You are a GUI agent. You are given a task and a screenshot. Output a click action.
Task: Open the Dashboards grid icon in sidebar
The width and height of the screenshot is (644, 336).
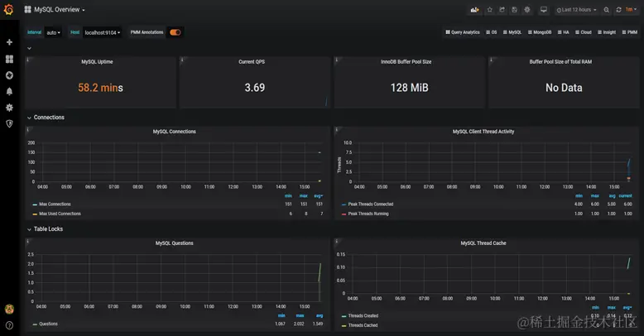click(9, 59)
